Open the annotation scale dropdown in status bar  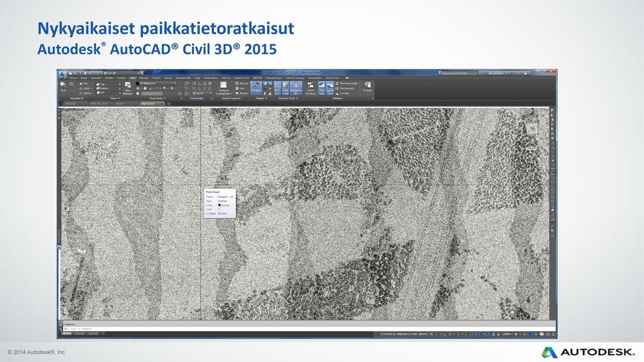507,334
